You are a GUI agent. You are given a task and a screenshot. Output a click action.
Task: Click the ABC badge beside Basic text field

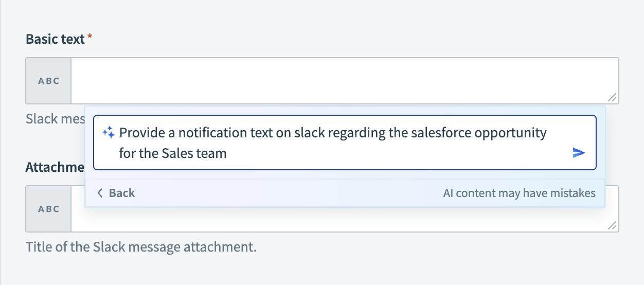tap(49, 81)
